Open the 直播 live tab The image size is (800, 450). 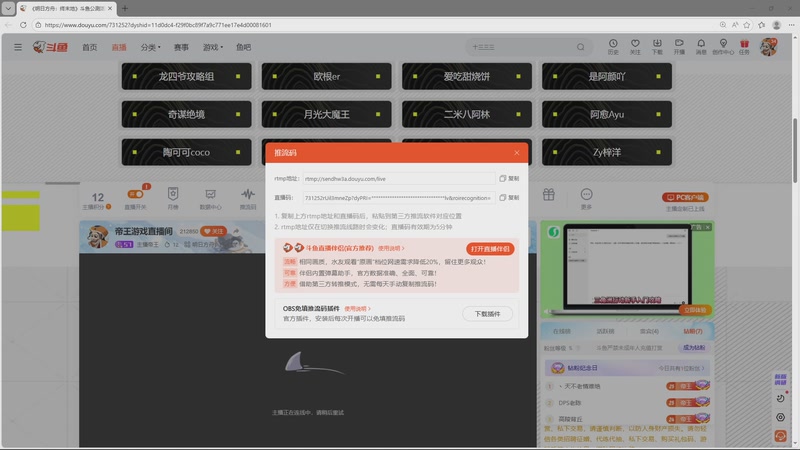point(119,47)
